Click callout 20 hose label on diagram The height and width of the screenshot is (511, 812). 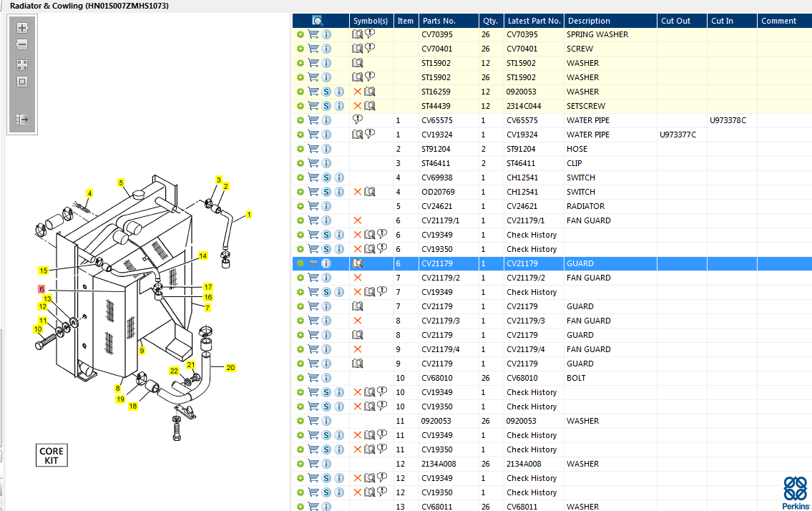tap(230, 368)
